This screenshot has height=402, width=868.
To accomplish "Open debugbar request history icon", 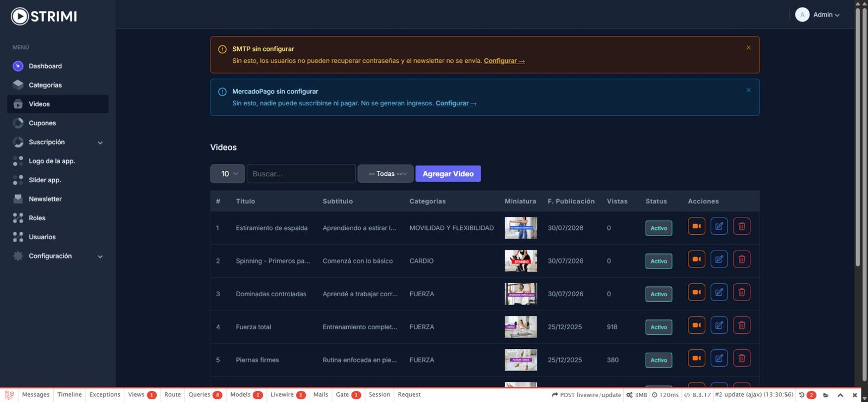I will pyautogui.click(x=802, y=395).
